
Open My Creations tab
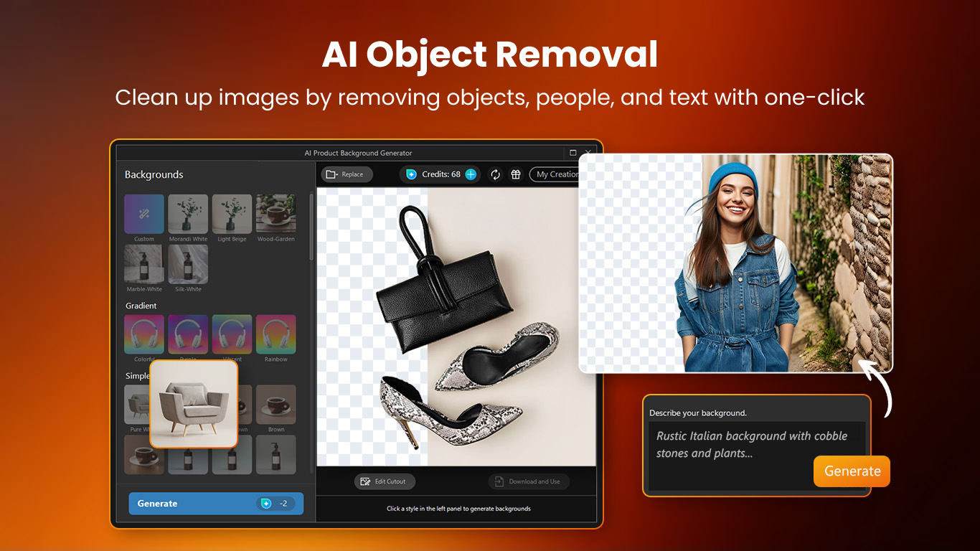tap(556, 174)
